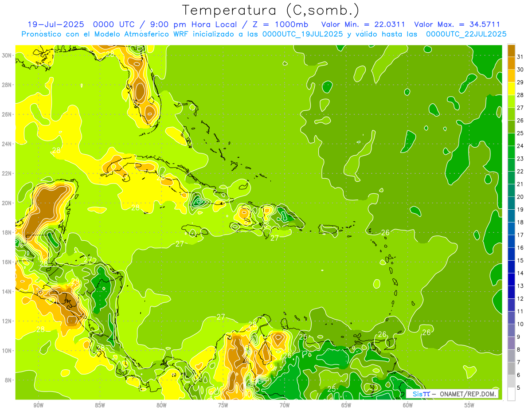This screenshot has height=411, width=532.
Task: Click the 55W longitude axis label
Action: coord(469,405)
